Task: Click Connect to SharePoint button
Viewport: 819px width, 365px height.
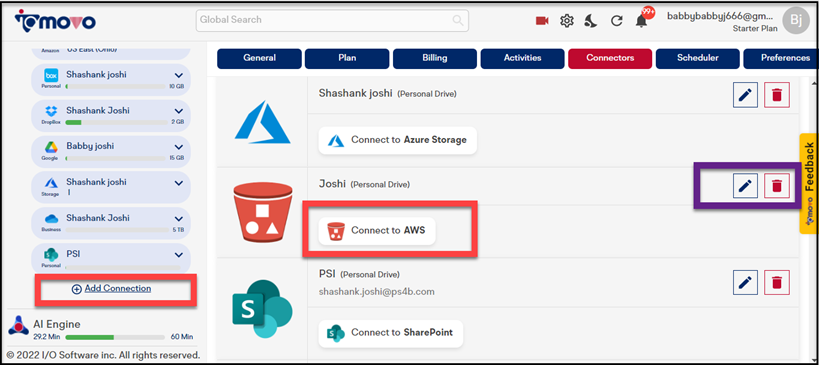Action: (x=391, y=333)
